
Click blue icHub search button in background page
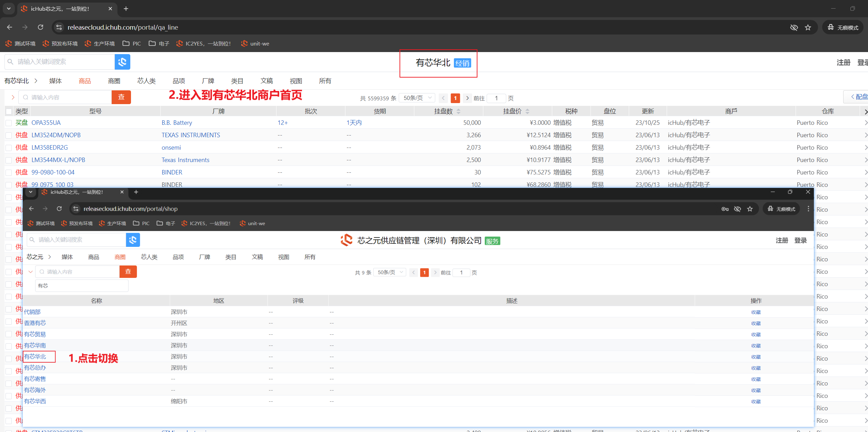pos(122,62)
